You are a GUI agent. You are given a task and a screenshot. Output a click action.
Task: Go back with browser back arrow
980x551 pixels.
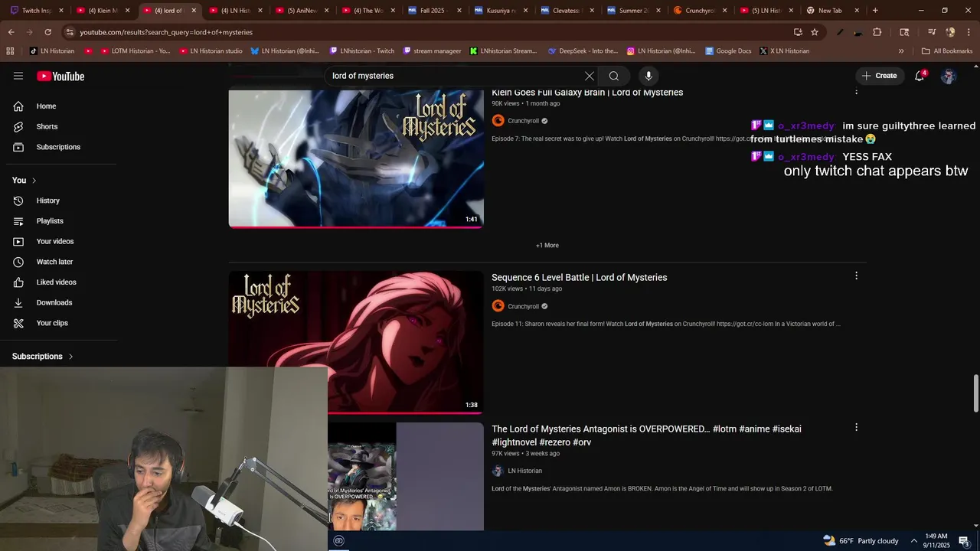11,32
